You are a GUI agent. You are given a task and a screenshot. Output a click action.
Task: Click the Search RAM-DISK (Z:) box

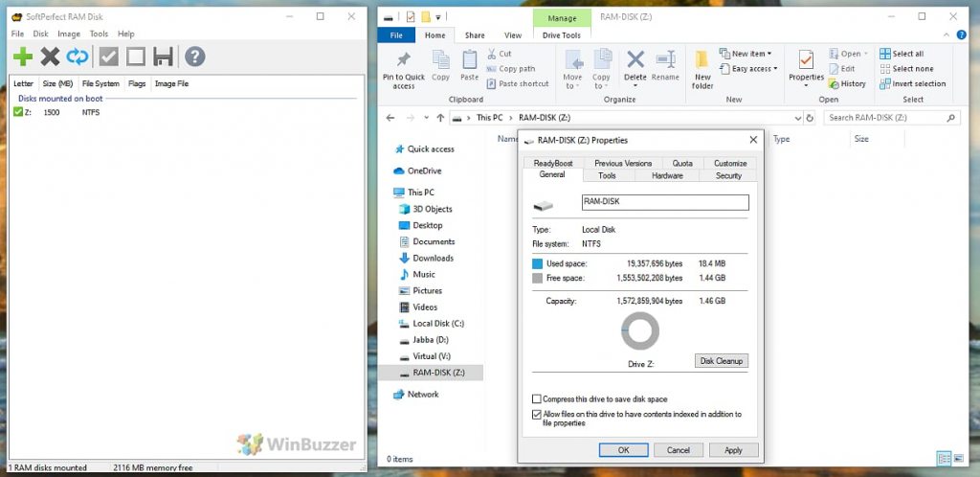(892, 118)
